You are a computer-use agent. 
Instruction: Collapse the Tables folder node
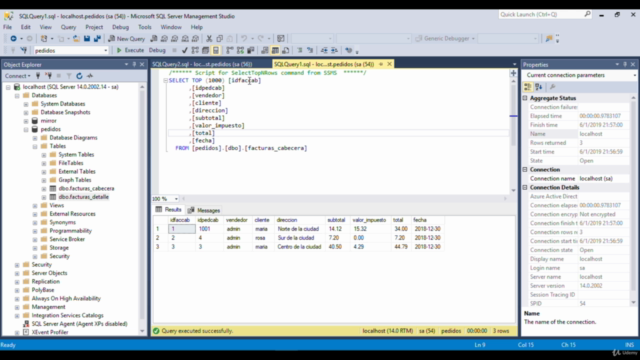[35, 146]
